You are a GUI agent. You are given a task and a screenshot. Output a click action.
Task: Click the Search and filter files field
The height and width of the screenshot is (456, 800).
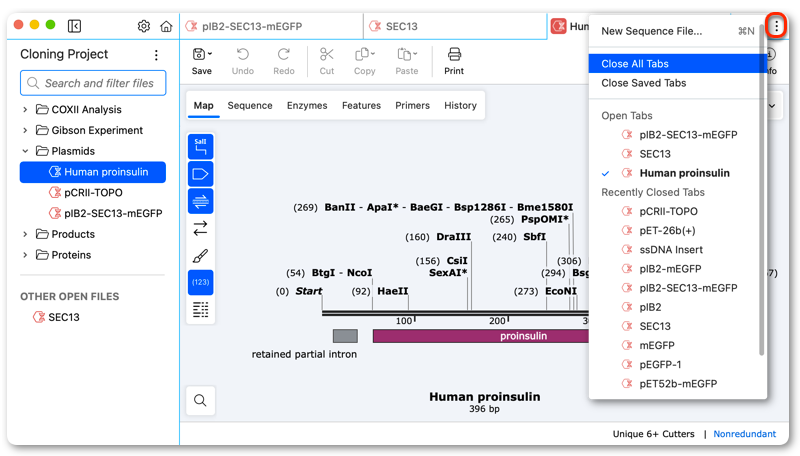[x=93, y=83]
